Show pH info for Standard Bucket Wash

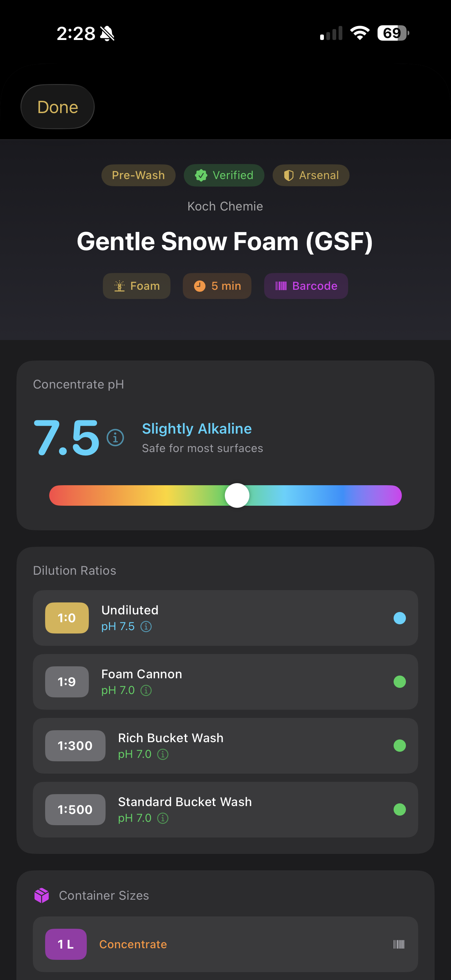tap(163, 818)
